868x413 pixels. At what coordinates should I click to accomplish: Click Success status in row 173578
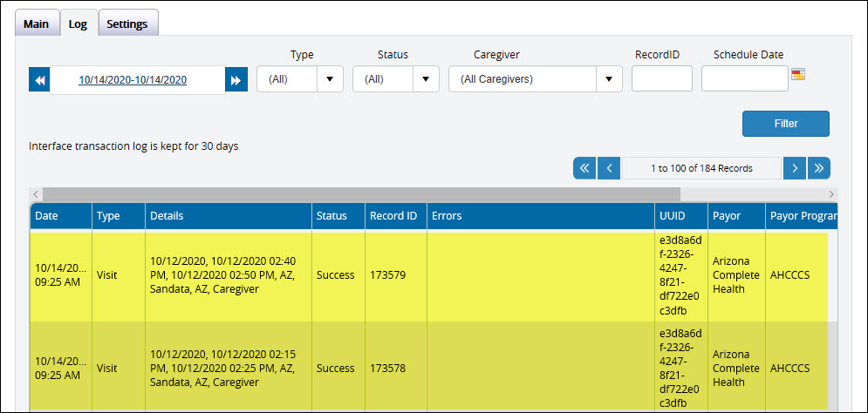(336, 369)
